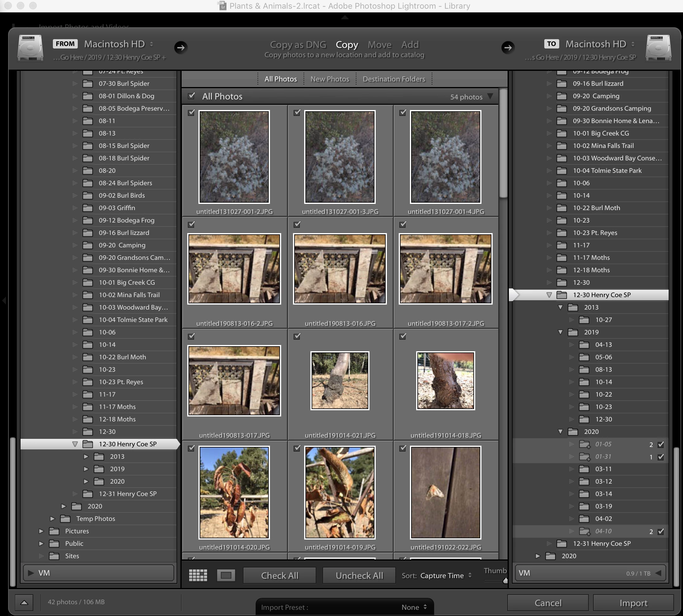Open the Sort Capture Time dropdown
Screen dimensions: 683x616
pos(446,575)
